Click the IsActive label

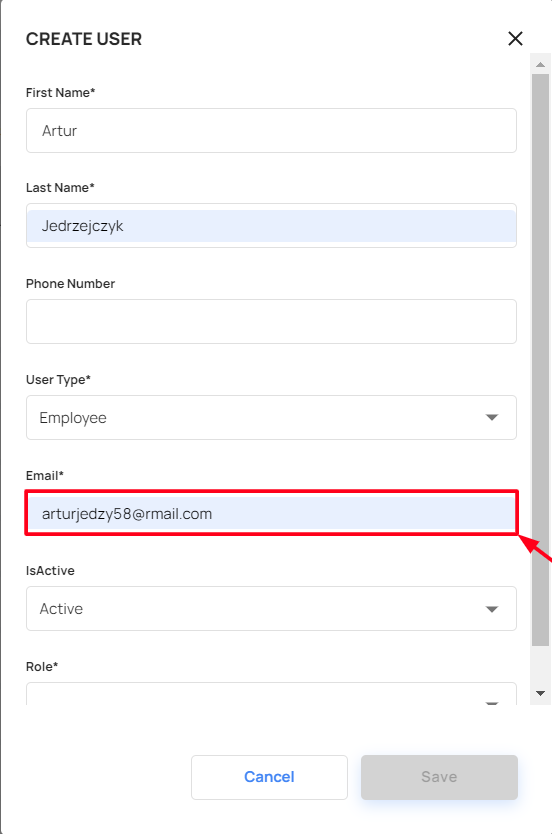tap(50, 571)
